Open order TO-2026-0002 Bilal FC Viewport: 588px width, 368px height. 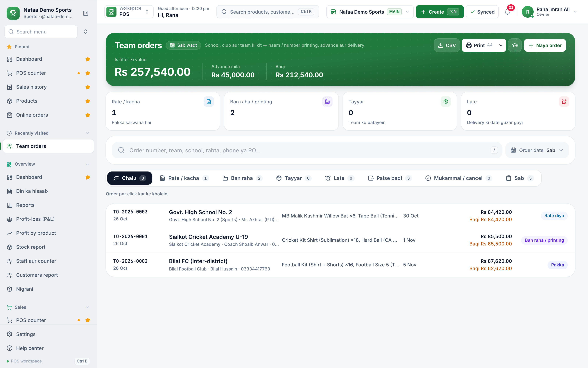[x=340, y=265]
